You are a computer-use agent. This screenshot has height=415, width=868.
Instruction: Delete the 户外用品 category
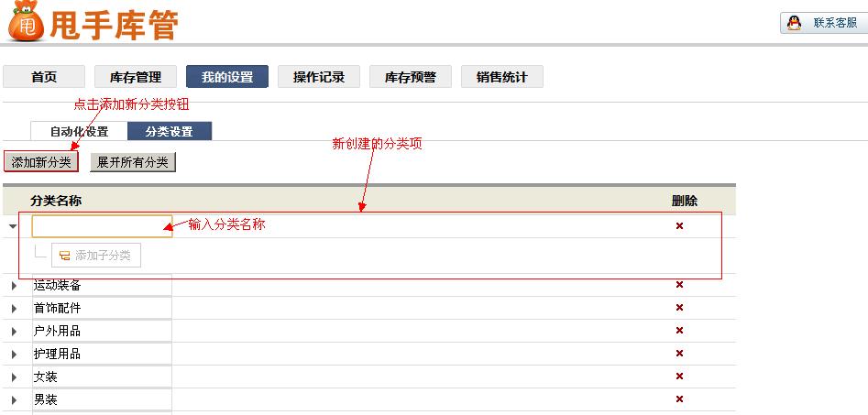pyautogui.click(x=679, y=331)
